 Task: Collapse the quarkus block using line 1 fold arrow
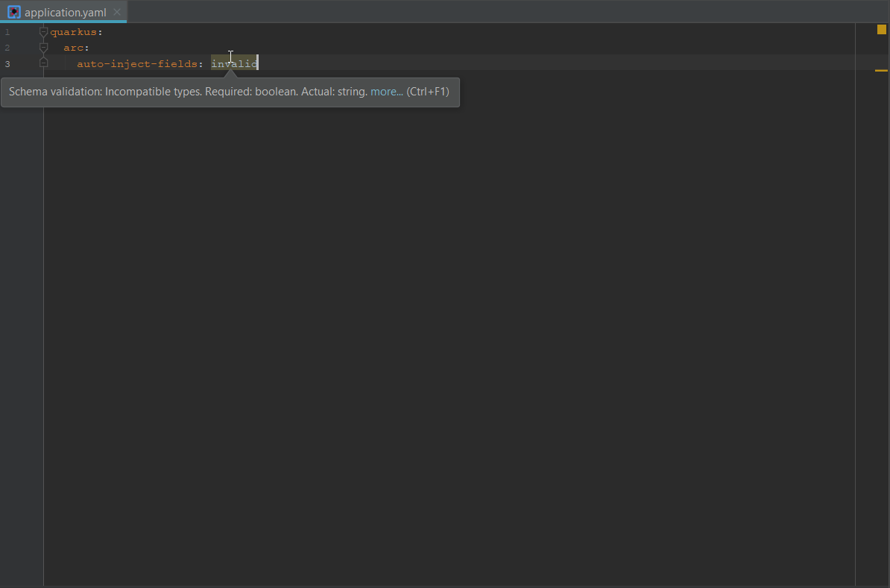point(43,31)
